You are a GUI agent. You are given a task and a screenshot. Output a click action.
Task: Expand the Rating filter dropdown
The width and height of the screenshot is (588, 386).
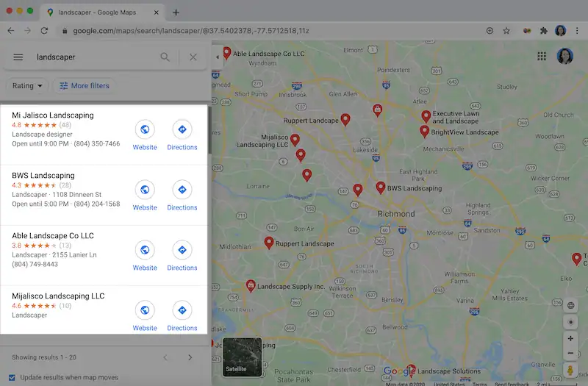28,86
